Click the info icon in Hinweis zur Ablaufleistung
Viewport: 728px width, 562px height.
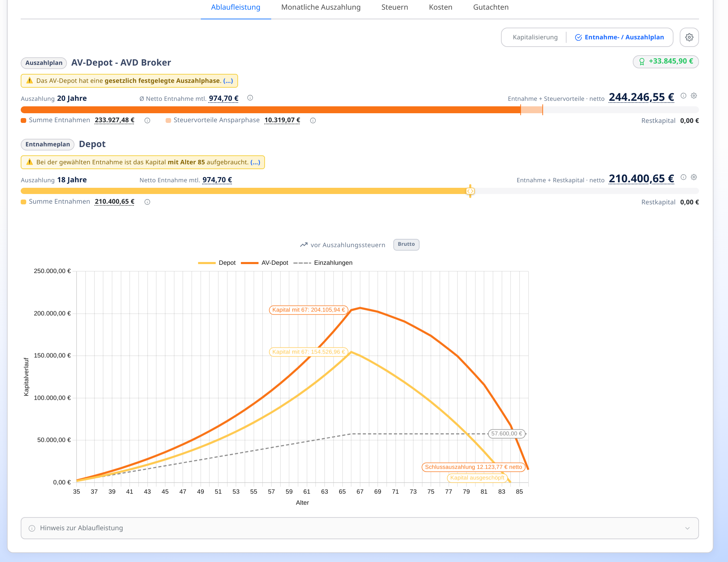pos(32,528)
